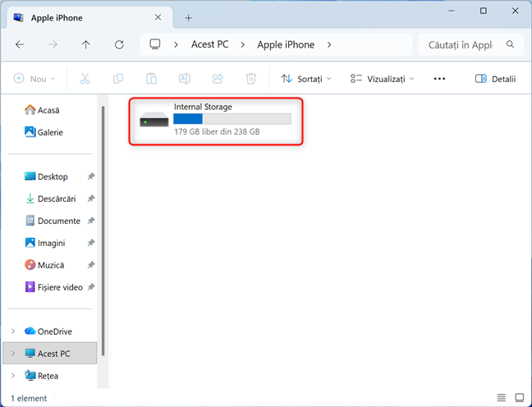Close the Apple iPhone tab
This screenshot has width=532, height=407.
tap(158, 17)
